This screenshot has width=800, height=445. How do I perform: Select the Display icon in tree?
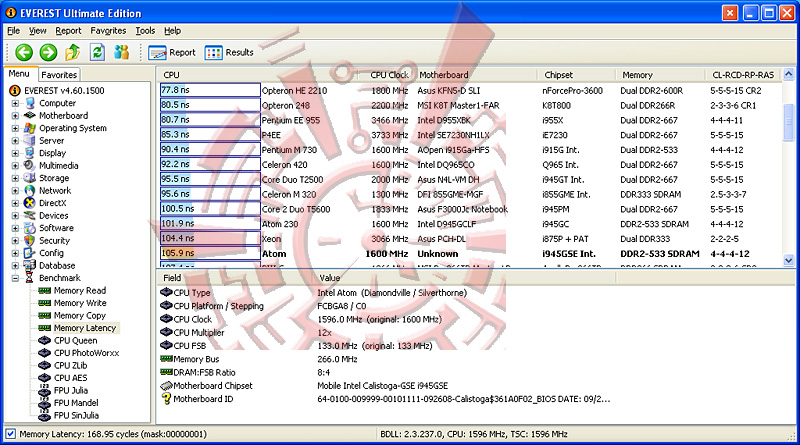tap(30, 153)
